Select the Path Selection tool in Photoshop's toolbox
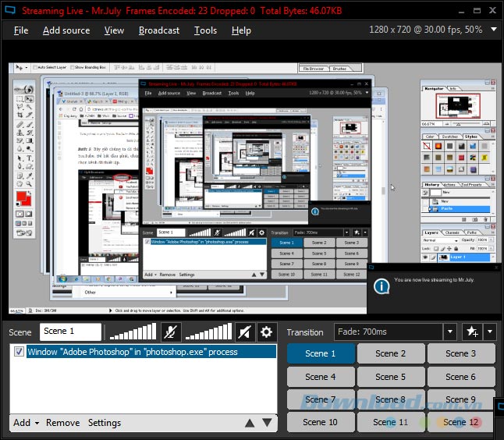 (20, 158)
